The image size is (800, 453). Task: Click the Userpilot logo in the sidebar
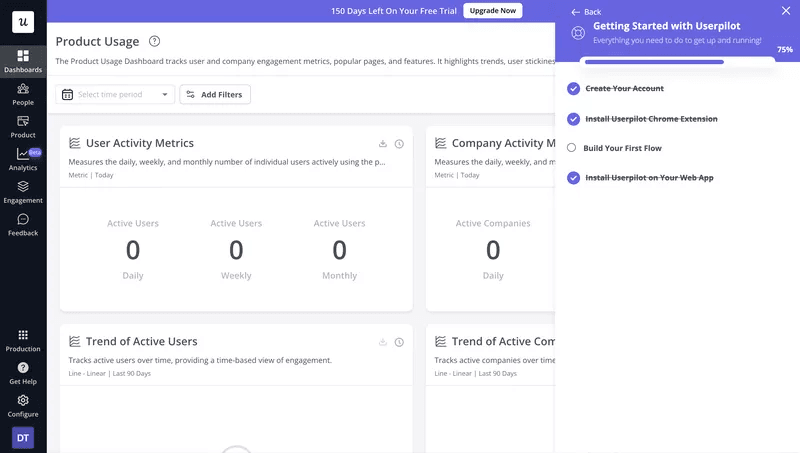(23, 22)
